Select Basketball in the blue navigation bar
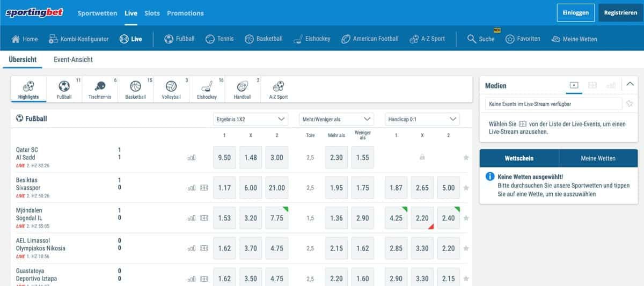 tap(264, 39)
